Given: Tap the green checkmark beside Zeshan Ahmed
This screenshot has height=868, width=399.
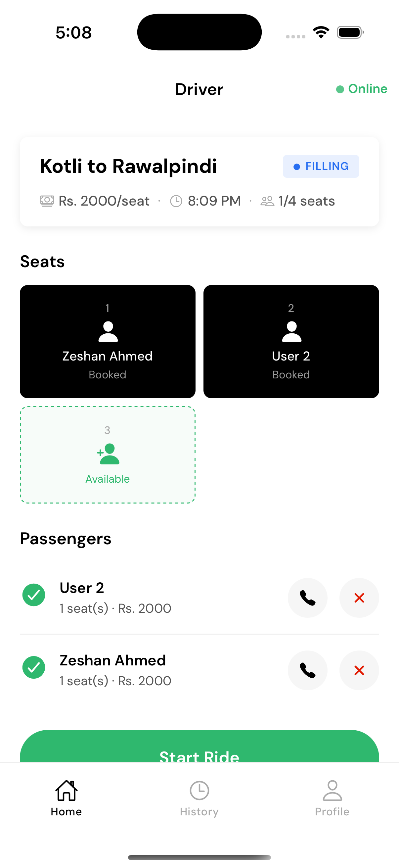Looking at the screenshot, I should click(34, 667).
